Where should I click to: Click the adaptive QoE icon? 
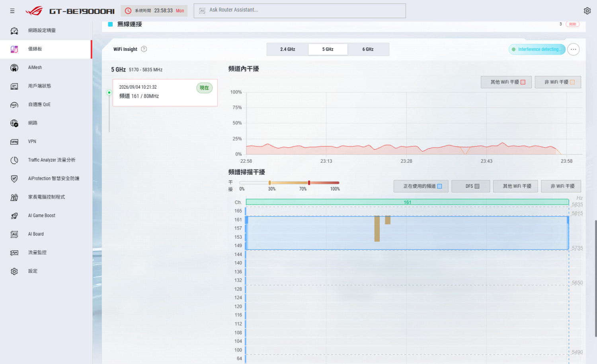[x=14, y=105]
